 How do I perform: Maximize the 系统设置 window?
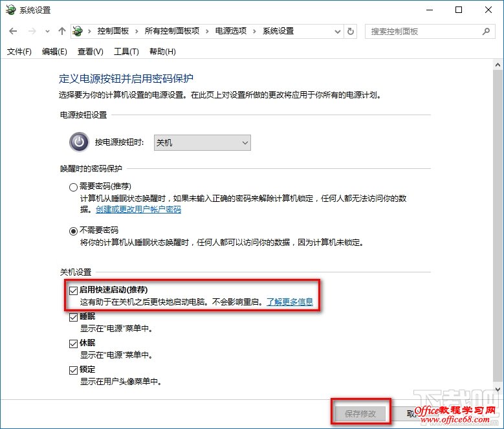click(459, 10)
